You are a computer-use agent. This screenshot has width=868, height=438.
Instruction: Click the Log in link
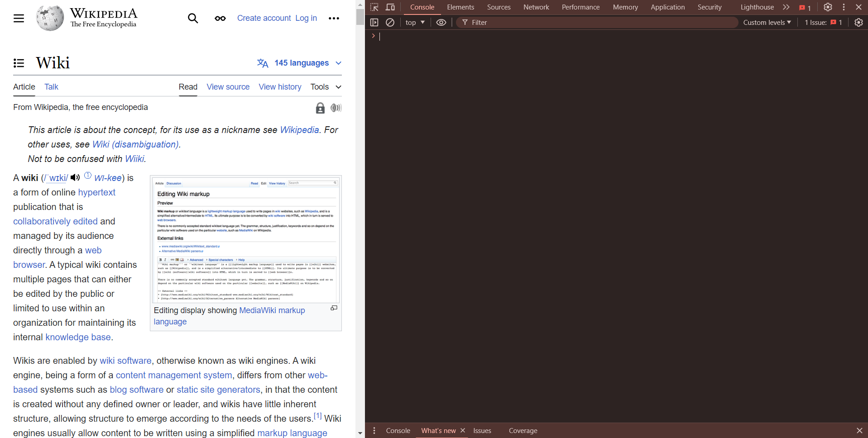306,18
